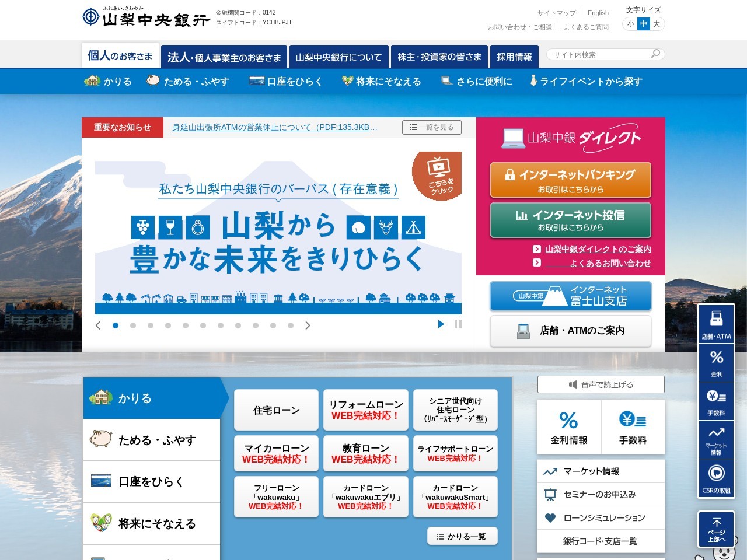The width and height of the screenshot is (747, 560).
Task: Select the first carousel dot
Action: pyautogui.click(x=116, y=325)
